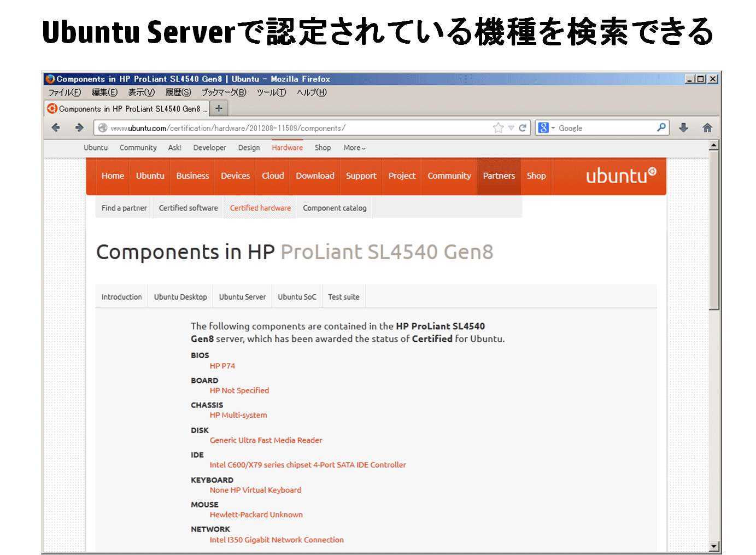
Task: Open the Ask! link
Action: coord(174,148)
